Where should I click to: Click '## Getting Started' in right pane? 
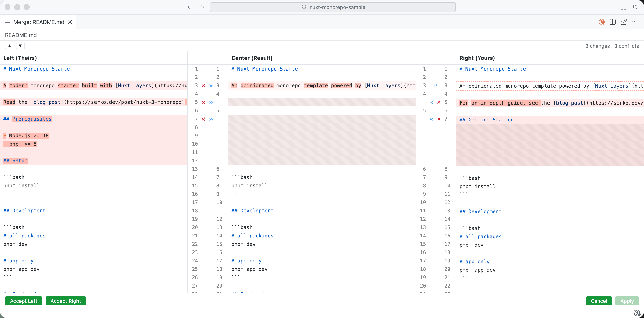click(x=486, y=120)
